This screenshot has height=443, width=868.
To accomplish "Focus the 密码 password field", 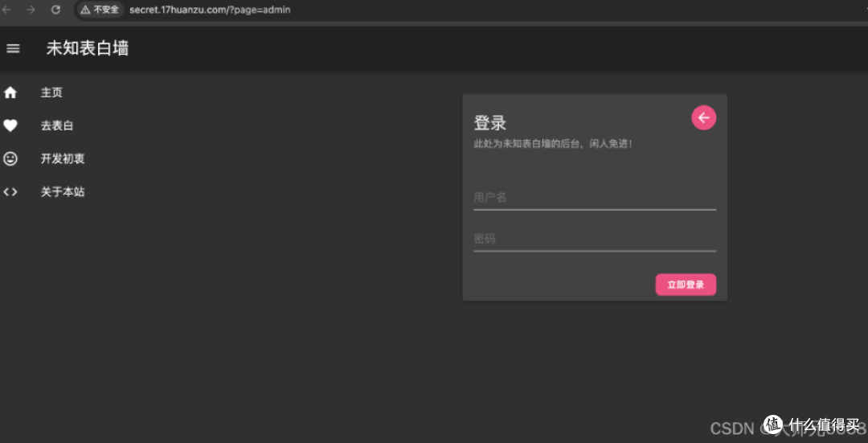I will tap(595, 240).
